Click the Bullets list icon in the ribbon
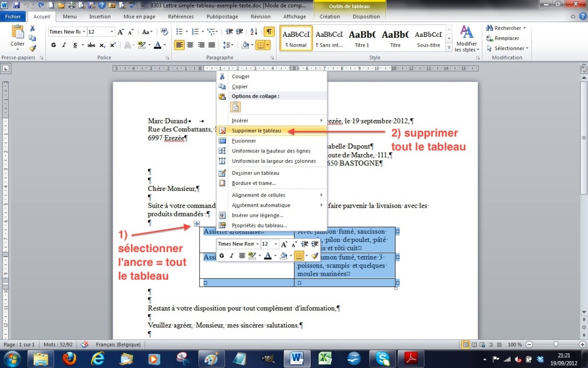Screen dimensions: 588x368 coord(179,32)
